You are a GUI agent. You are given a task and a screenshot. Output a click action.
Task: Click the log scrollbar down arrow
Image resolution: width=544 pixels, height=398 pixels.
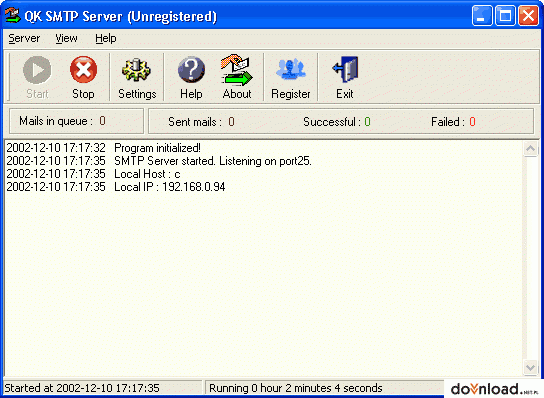(530, 367)
